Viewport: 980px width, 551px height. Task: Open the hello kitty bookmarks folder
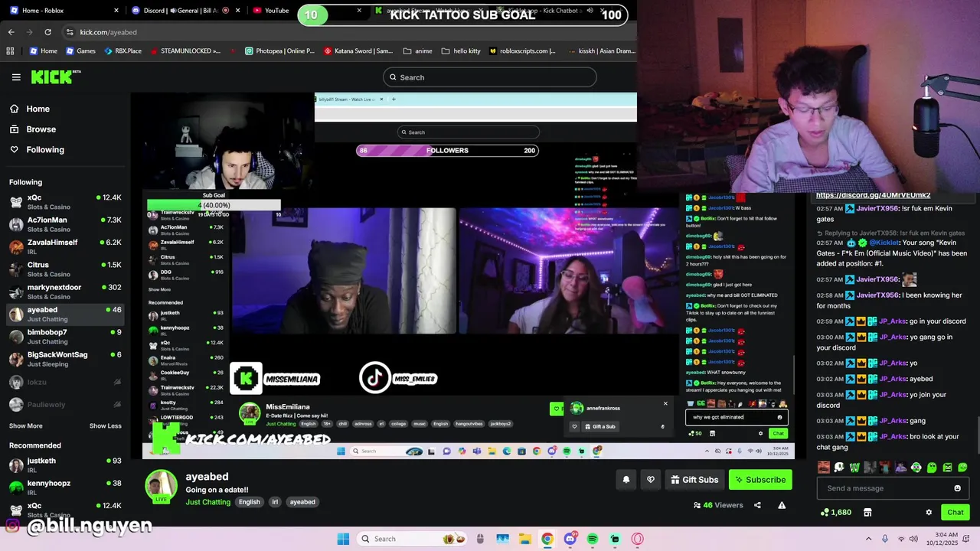(461, 51)
